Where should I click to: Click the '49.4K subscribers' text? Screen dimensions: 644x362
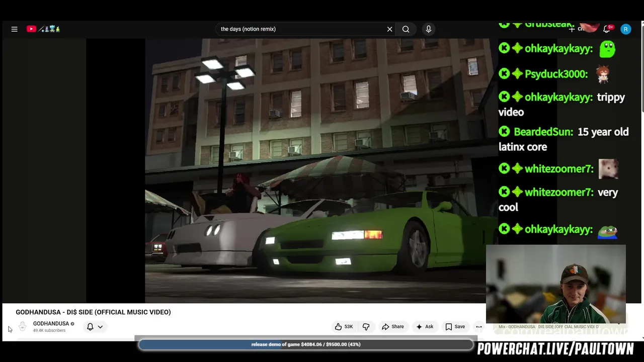tap(49, 330)
